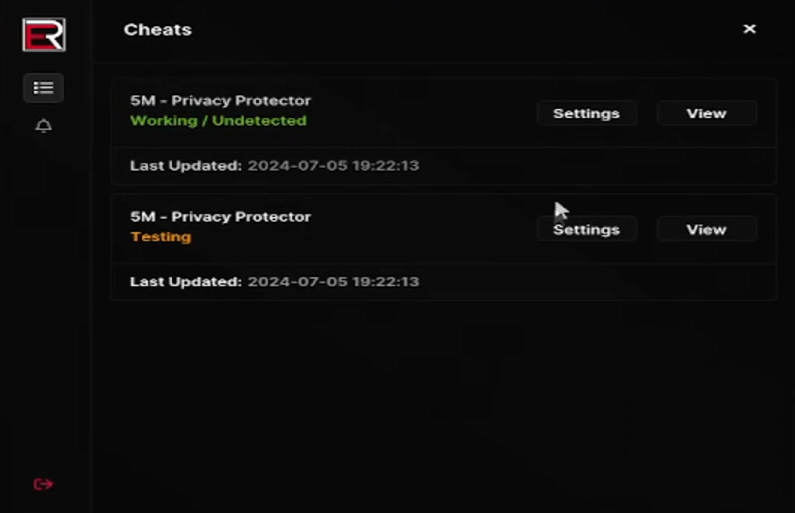Click the timestamp in the first cheat card
This screenshot has width=795, height=513.
[x=333, y=165]
